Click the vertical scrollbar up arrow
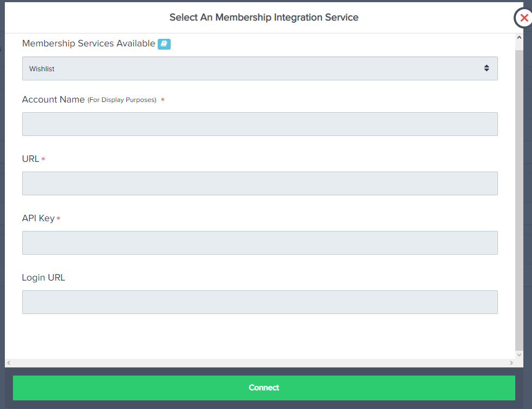The height and width of the screenshot is (409, 532). 519,38
